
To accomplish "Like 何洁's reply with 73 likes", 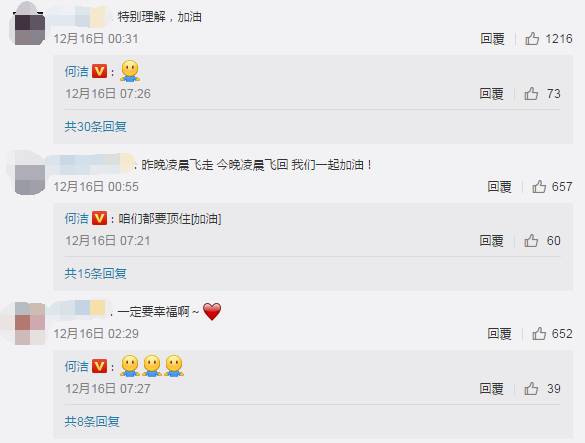I will tap(531, 93).
